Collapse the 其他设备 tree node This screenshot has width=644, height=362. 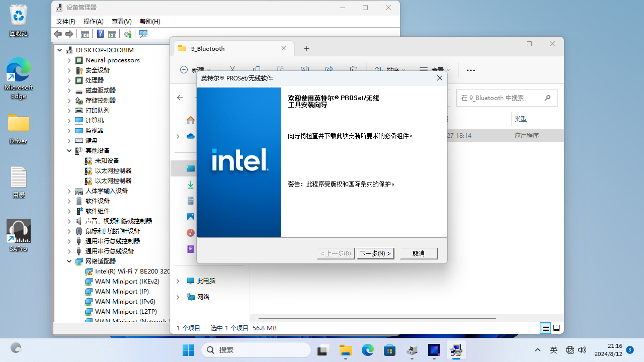coord(69,150)
